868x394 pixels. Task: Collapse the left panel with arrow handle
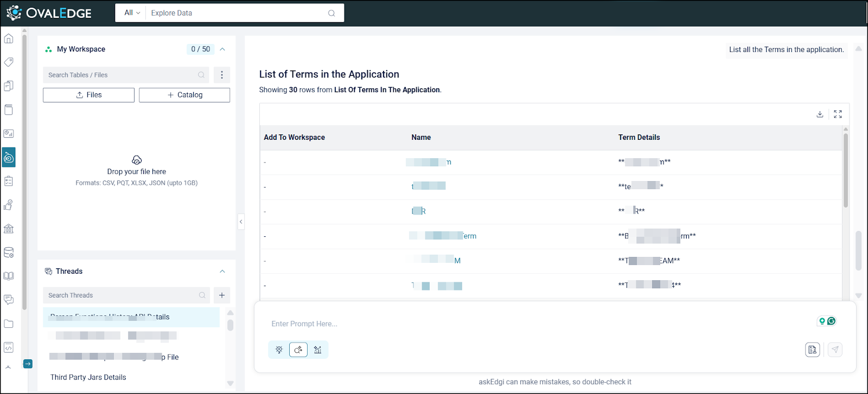241,221
